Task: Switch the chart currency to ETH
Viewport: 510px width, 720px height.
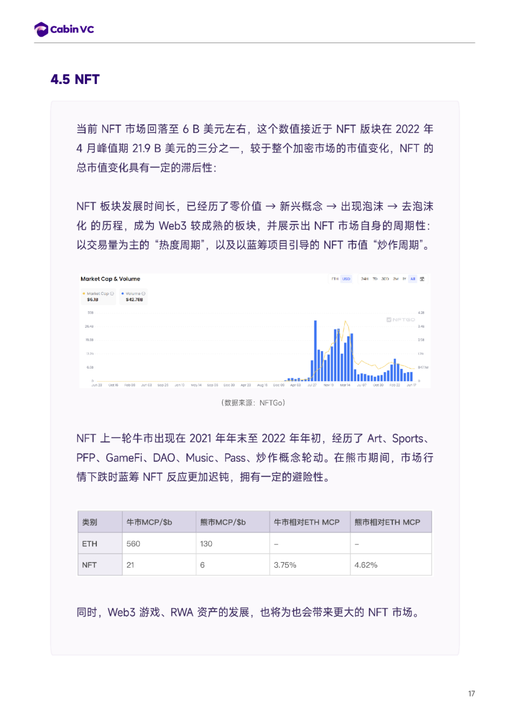Action: (335, 279)
